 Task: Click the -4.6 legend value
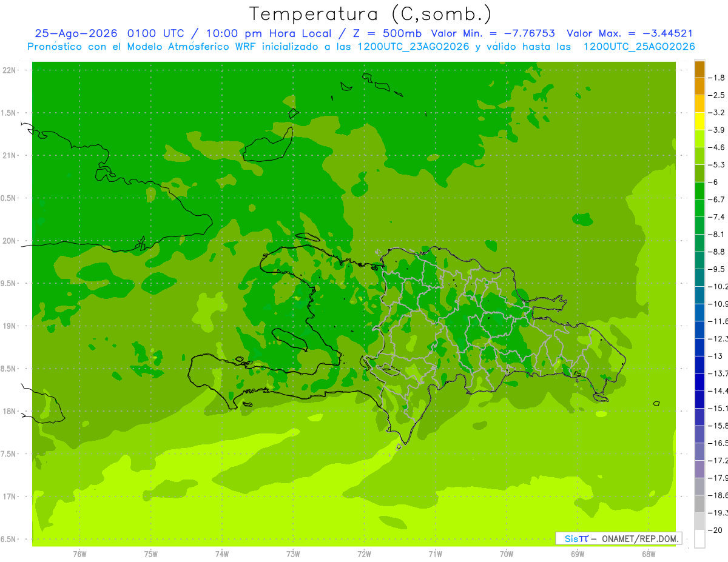(x=717, y=147)
